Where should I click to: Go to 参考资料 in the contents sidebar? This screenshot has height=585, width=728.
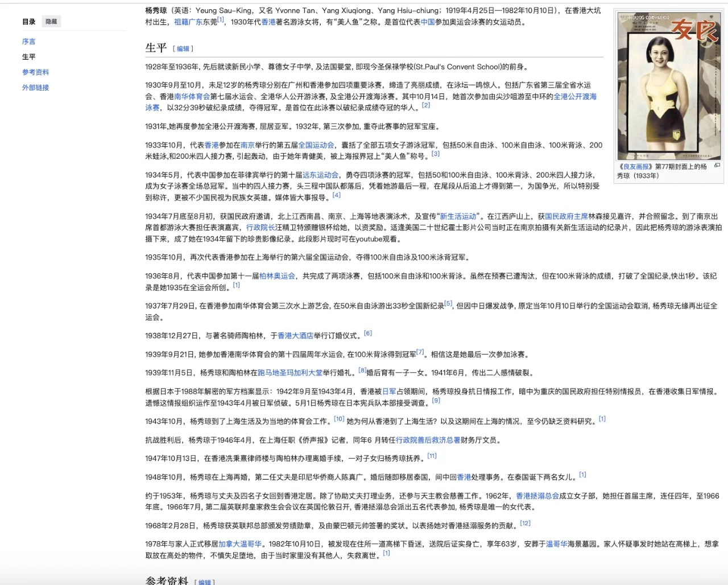[36, 72]
